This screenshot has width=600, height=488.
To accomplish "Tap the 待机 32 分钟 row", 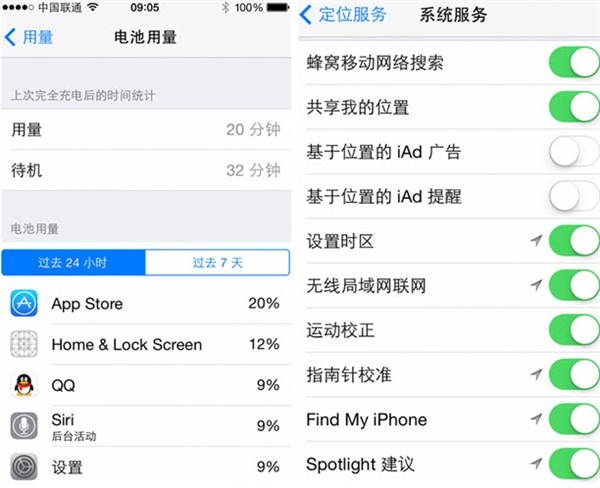I will click(146, 170).
